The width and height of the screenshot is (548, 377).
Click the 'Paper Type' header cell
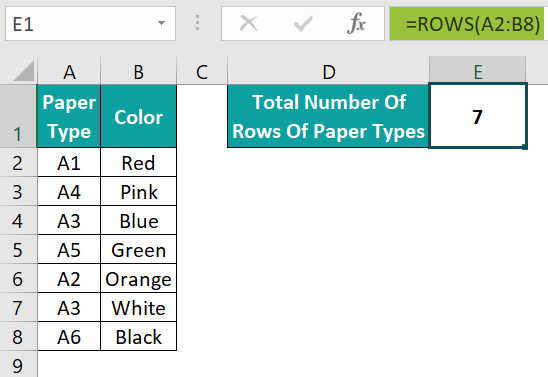click(69, 116)
